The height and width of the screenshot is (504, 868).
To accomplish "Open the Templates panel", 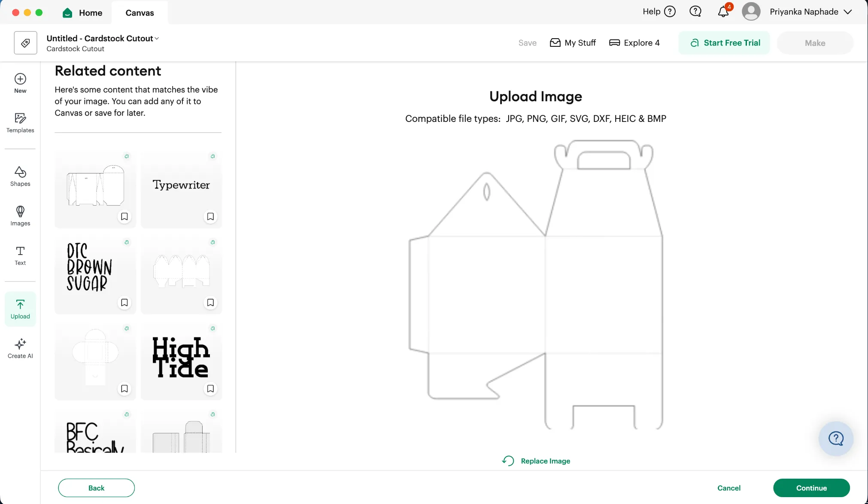I will point(20,123).
